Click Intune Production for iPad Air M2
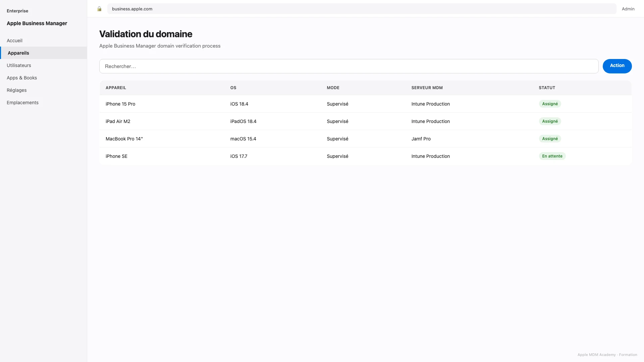Screen dimensions: 644x362 [x=430, y=121]
